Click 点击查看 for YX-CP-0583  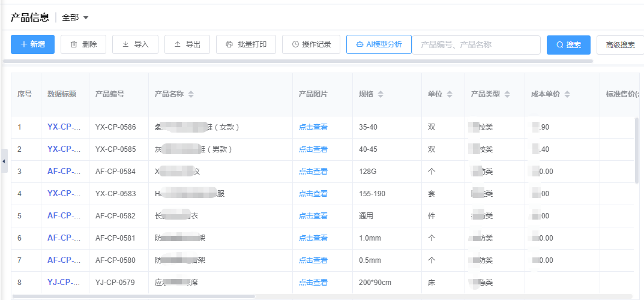point(313,194)
